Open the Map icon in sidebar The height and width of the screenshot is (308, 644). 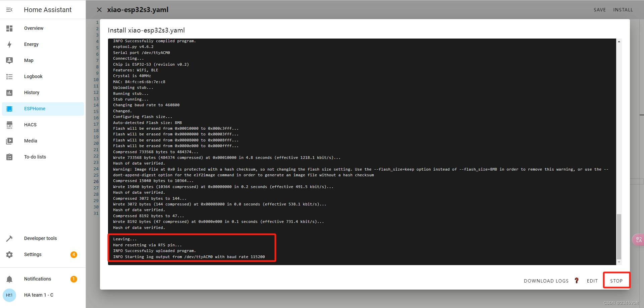pyautogui.click(x=9, y=60)
